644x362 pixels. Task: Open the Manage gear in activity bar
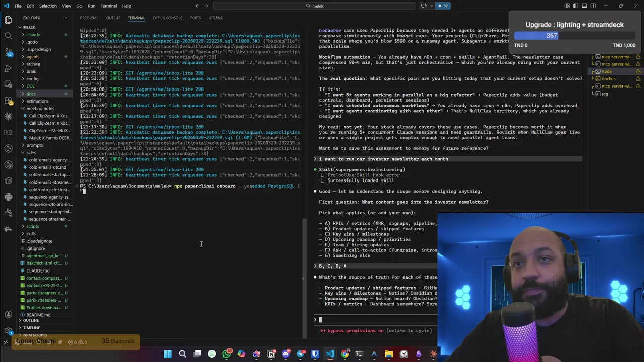click(x=8, y=331)
